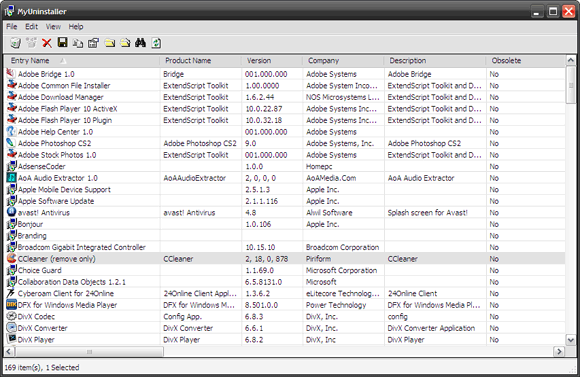
Task: Sort by the Company column header
Action: [x=343, y=61]
